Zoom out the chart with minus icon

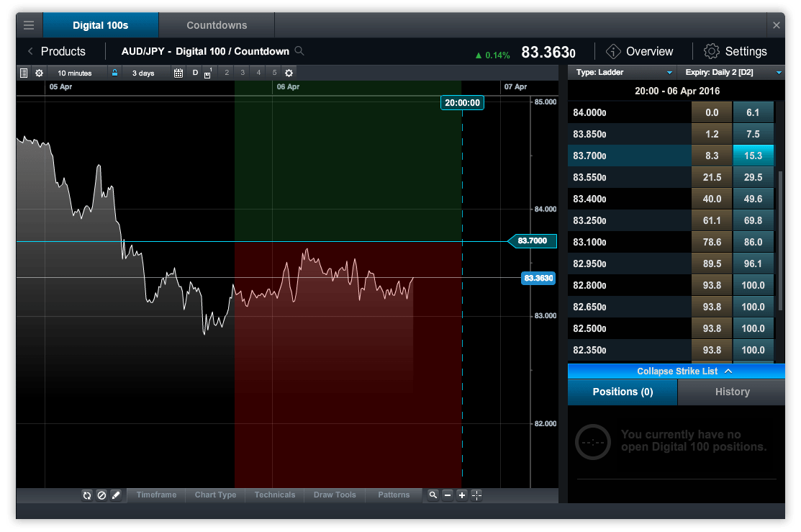coord(448,495)
